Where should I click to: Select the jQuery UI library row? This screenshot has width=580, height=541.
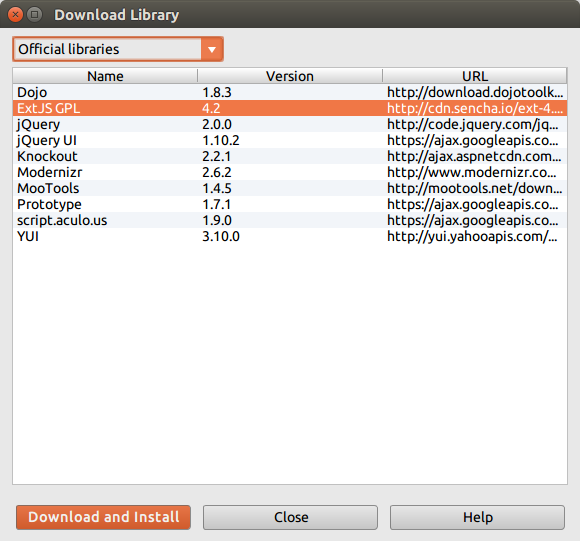290,140
